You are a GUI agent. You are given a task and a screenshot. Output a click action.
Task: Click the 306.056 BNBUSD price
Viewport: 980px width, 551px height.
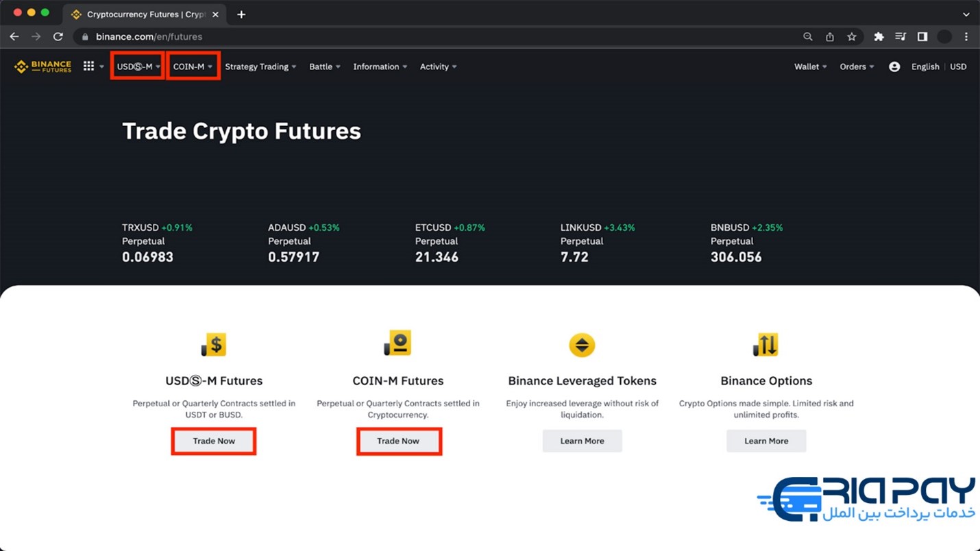tap(736, 257)
